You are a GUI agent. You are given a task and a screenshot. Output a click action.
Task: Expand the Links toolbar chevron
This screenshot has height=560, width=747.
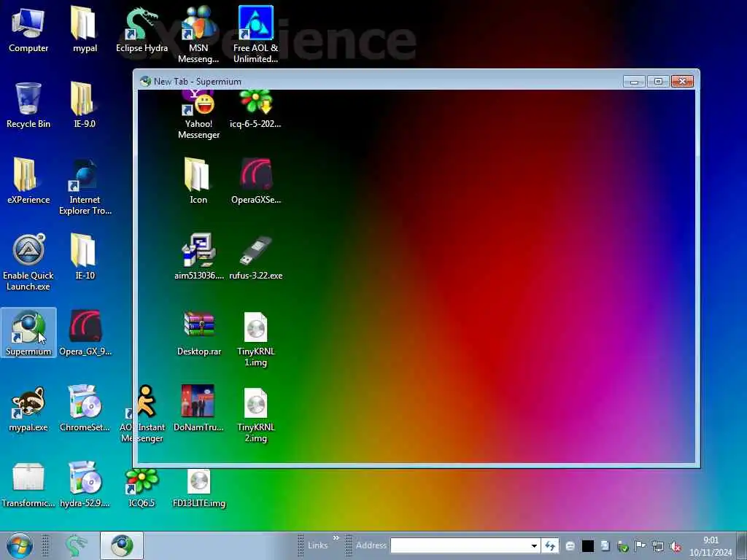336,538
